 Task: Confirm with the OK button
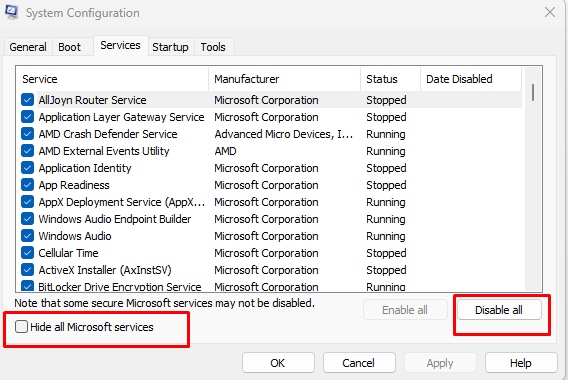tap(278, 363)
